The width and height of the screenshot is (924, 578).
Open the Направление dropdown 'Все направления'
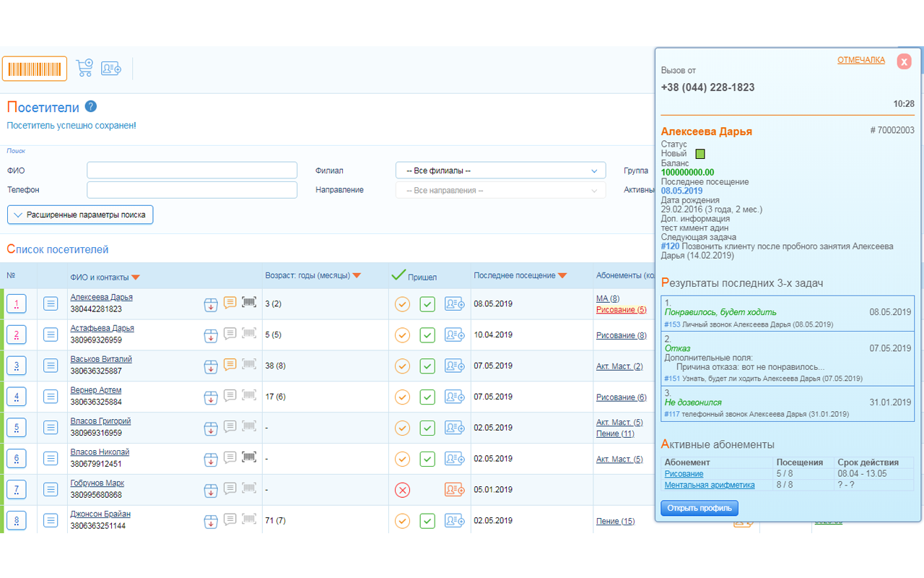tap(500, 190)
